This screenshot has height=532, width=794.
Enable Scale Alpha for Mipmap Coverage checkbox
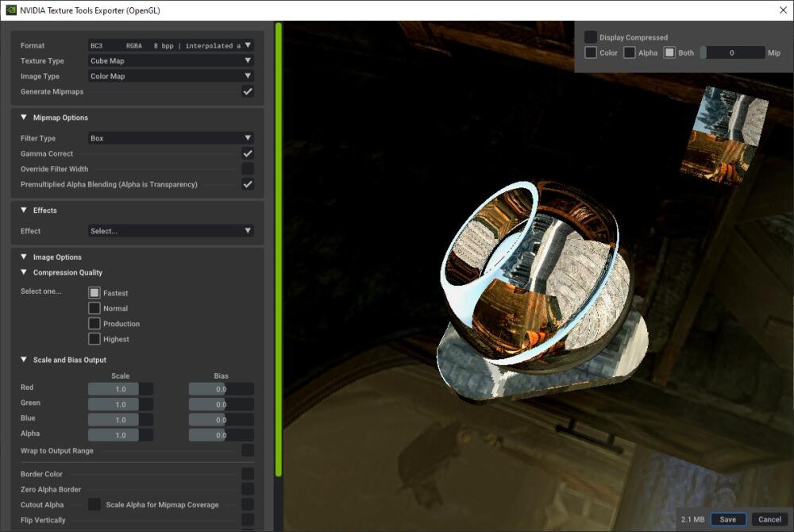[248, 505]
